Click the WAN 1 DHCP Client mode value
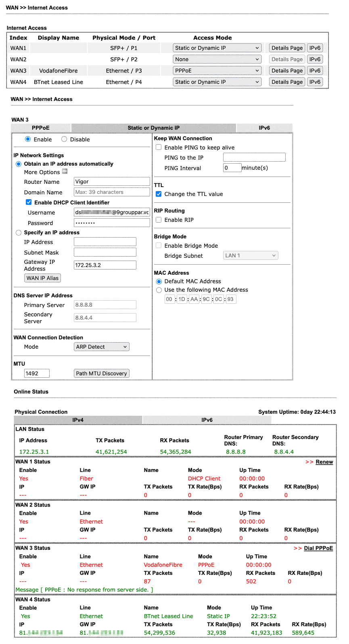Screen dimensions: 349x644 [204, 478]
